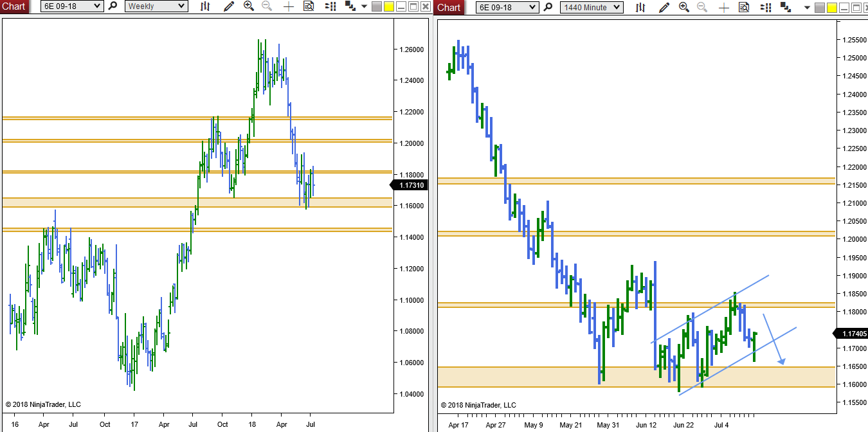This screenshot has height=432, width=868.
Task: Select the shaded 1.1600-1.1650 zone on daily chart
Action: tap(637, 377)
